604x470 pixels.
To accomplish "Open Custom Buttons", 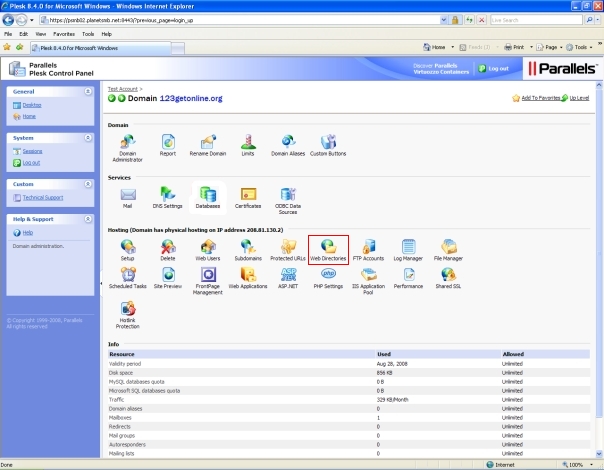I will (x=328, y=145).
